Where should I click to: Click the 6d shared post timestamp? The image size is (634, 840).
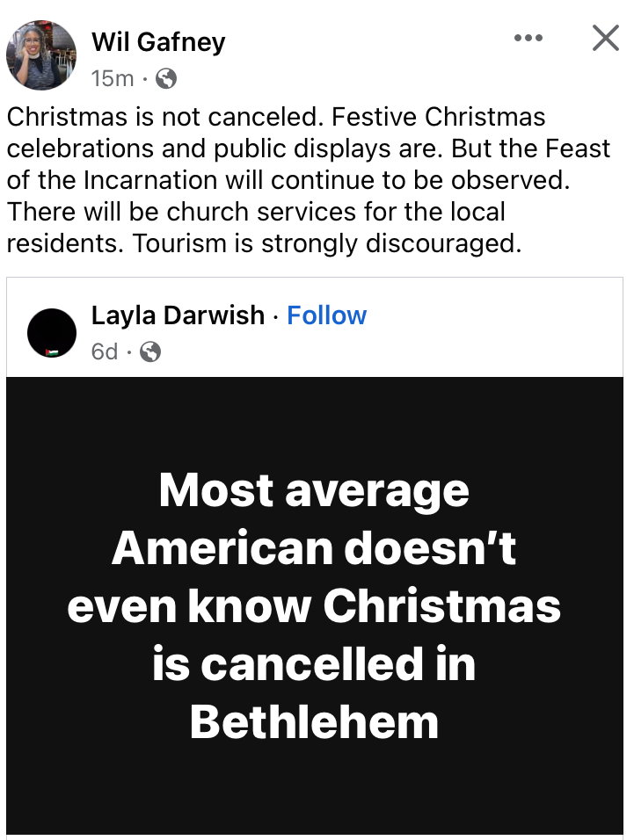pos(105,351)
